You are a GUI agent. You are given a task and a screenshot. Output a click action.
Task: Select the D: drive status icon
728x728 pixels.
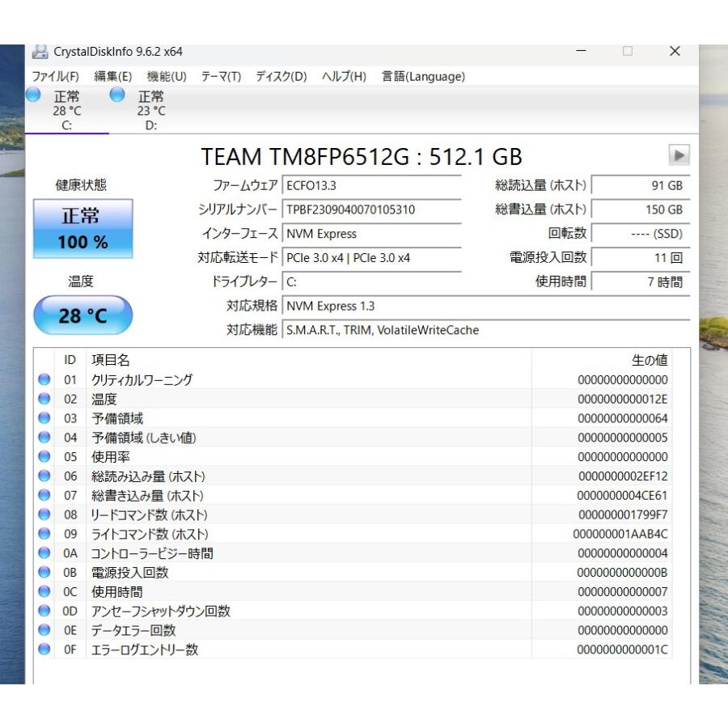pyautogui.click(x=117, y=95)
